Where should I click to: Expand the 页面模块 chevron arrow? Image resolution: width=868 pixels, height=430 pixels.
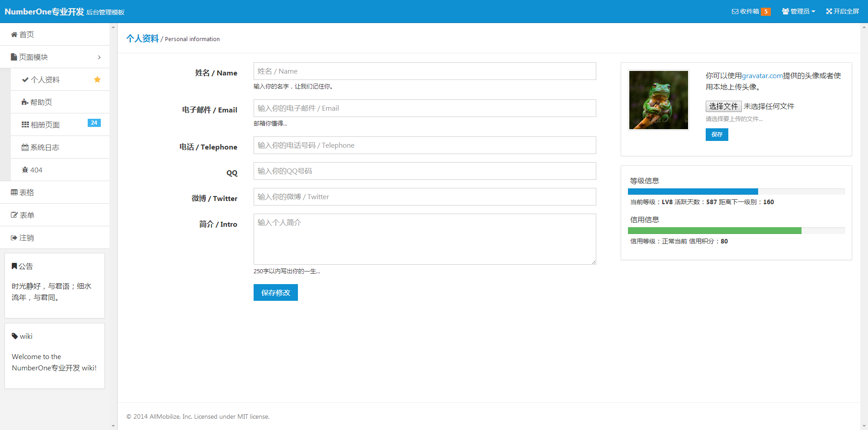[99, 57]
